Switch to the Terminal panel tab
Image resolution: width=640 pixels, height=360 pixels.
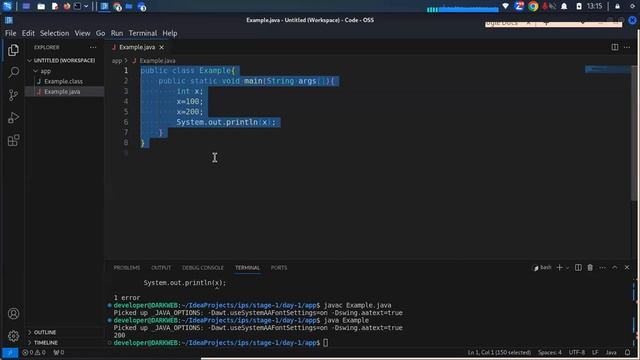point(247,268)
